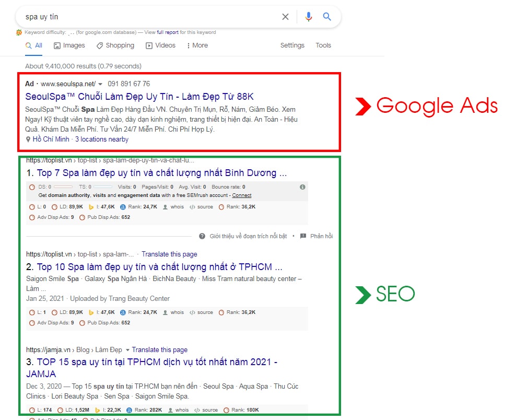The image size is (515, 420).
Task: Translate the Top 10 Spa toplist.vn page
Action: (169, 254)
